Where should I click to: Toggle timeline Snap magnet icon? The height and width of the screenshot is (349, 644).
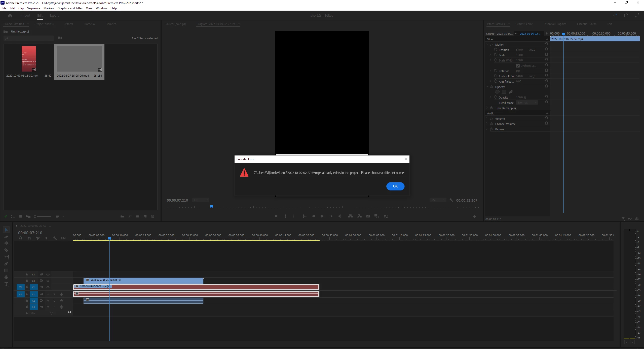point(29,238)
